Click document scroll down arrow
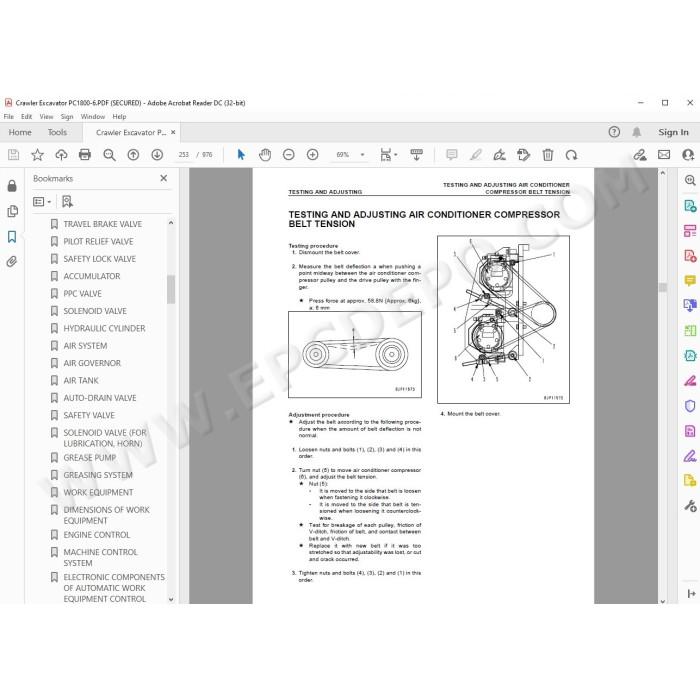The width and height of the screenshot is (700, 700). pos(663,601)
